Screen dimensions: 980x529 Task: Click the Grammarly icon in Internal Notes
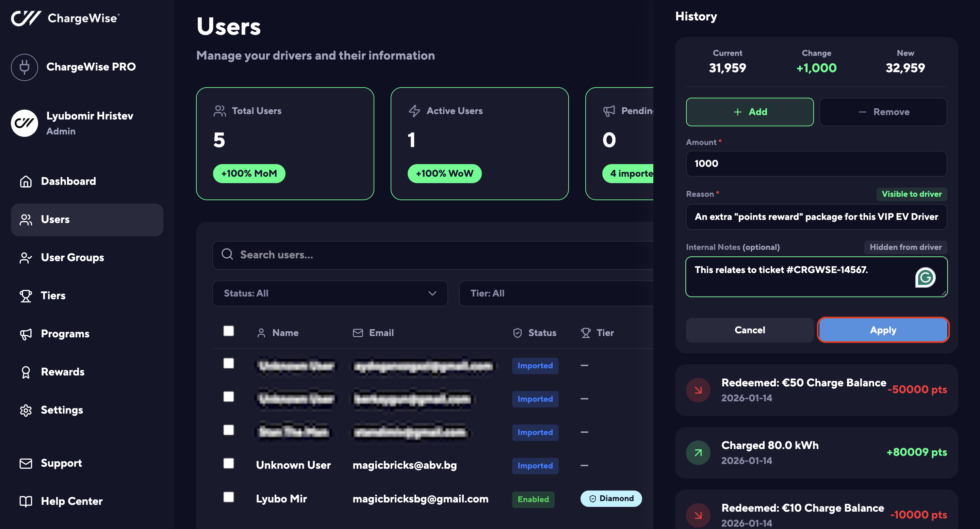pos(925,277)
